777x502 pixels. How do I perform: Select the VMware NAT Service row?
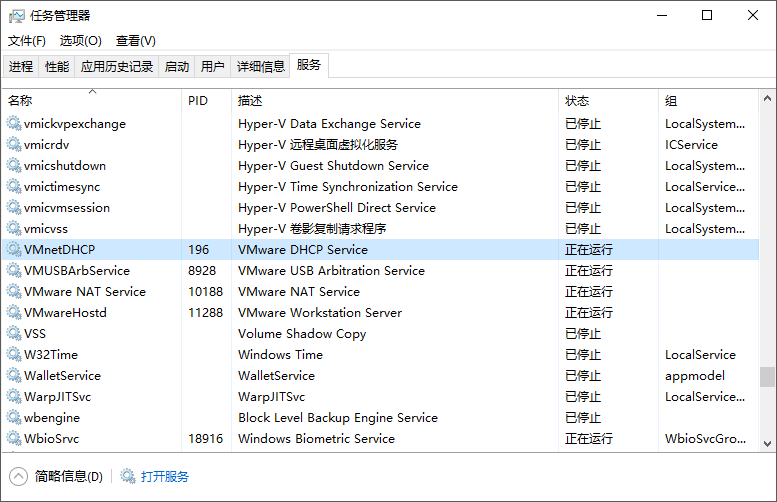pos(381,291)
